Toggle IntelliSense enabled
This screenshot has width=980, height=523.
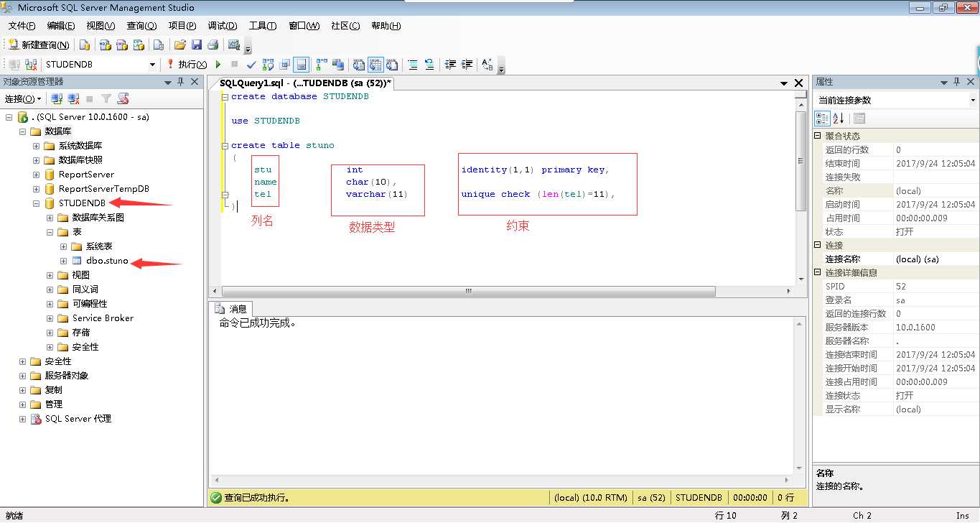pos(302,65)
